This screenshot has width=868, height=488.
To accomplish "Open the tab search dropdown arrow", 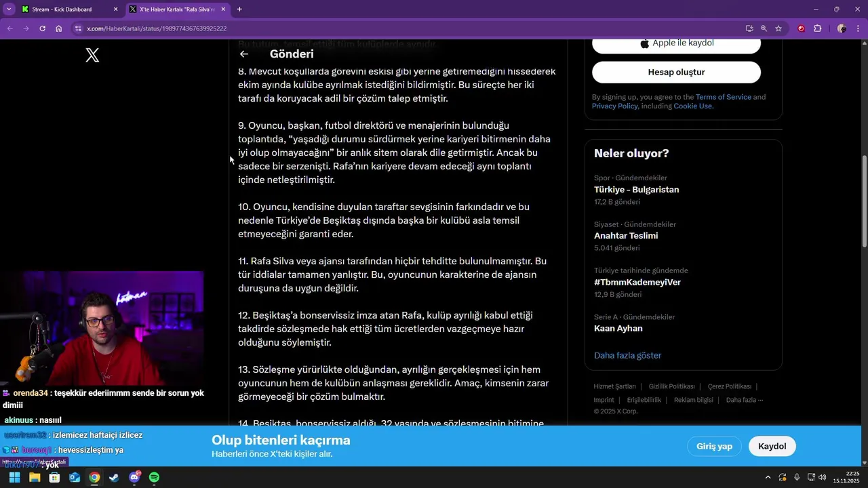I will point(9,9).
